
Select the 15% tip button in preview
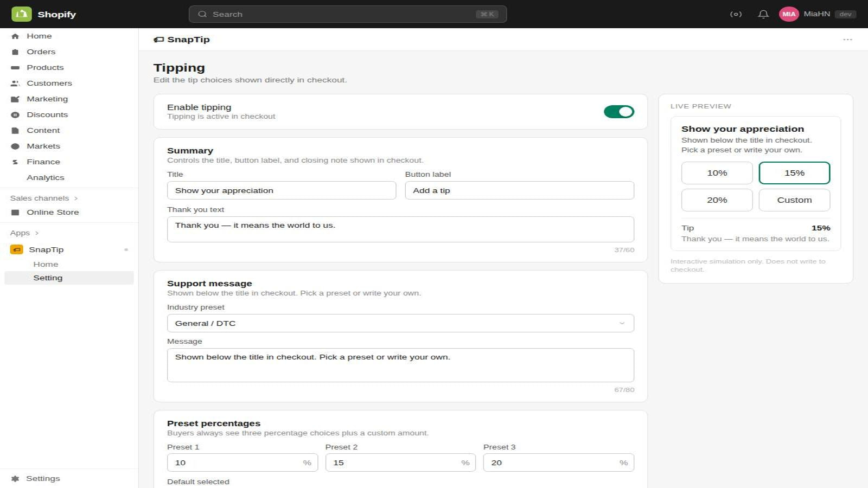pos(794,173)
